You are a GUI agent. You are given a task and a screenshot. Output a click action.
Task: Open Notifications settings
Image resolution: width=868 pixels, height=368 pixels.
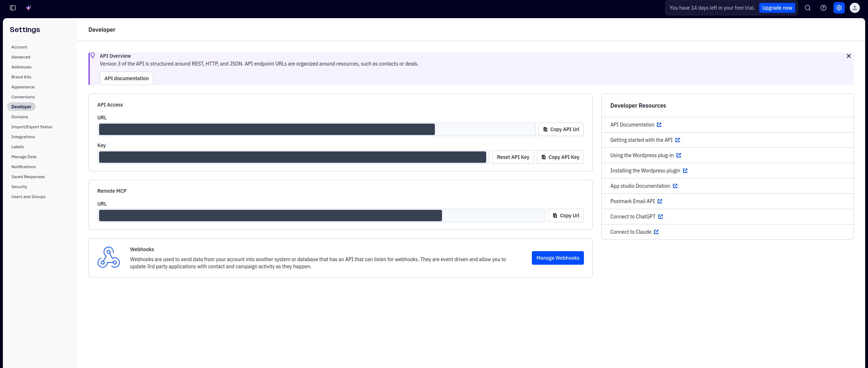click(24, 167)
